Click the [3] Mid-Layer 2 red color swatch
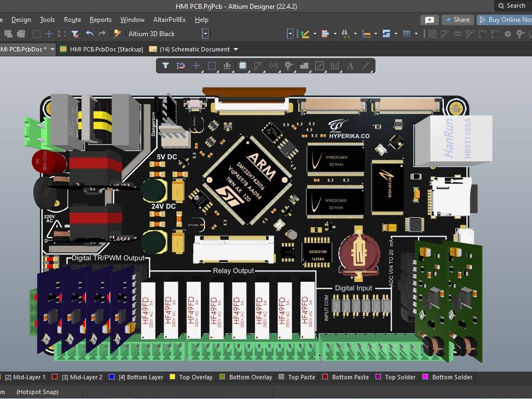This screenshot has width=532, height=399. click(x=54, y=377)
